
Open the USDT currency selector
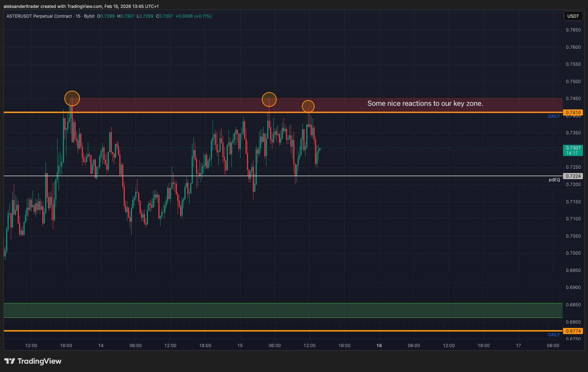pyautogui.click(x=573, y=16)
